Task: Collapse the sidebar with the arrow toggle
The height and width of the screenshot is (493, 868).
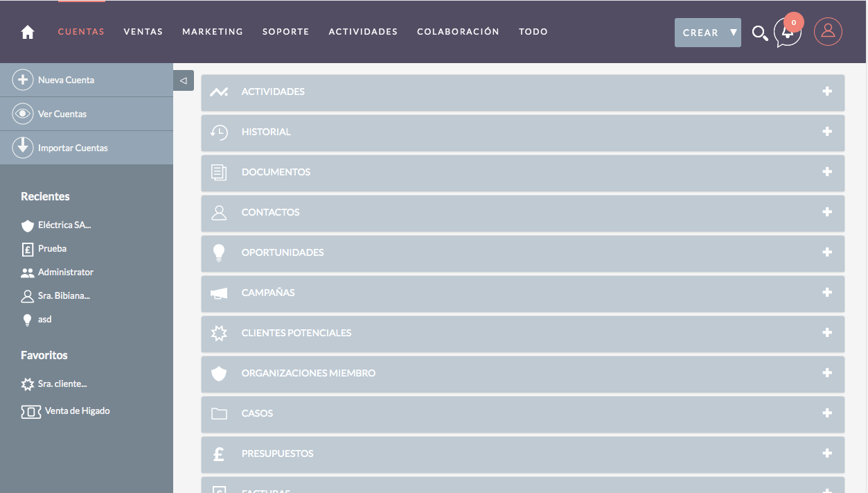Action: [x=183, y=80]
